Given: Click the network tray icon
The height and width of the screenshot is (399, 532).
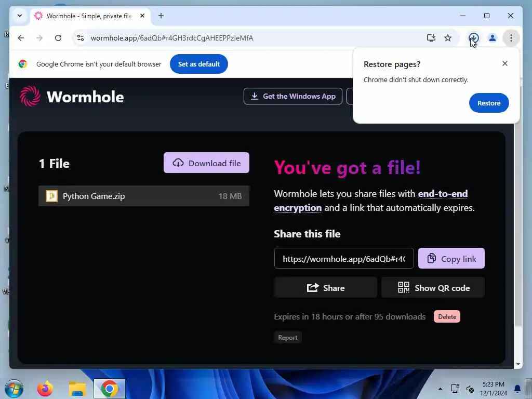Looking at the screenshot, I should click(x=455, y=389).
